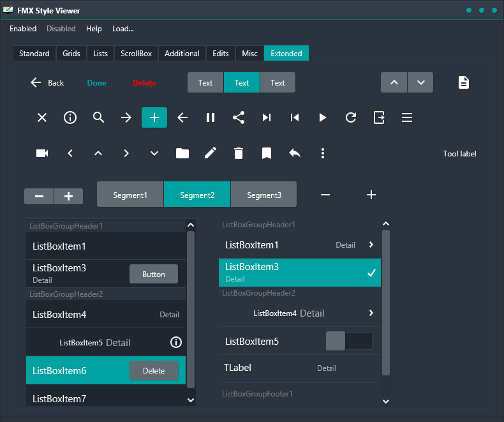Click the pause icon
504x422 pixels.
click(211, 117)
